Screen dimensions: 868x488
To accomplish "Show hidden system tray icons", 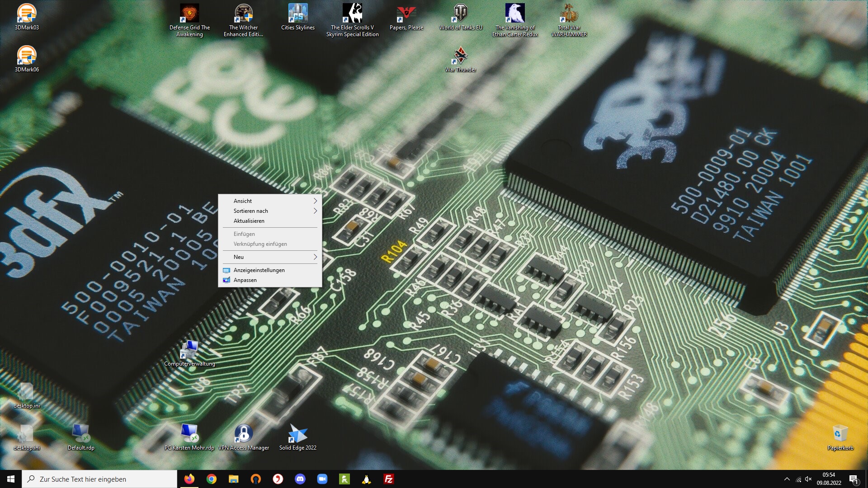I will [x=787, y=479].
